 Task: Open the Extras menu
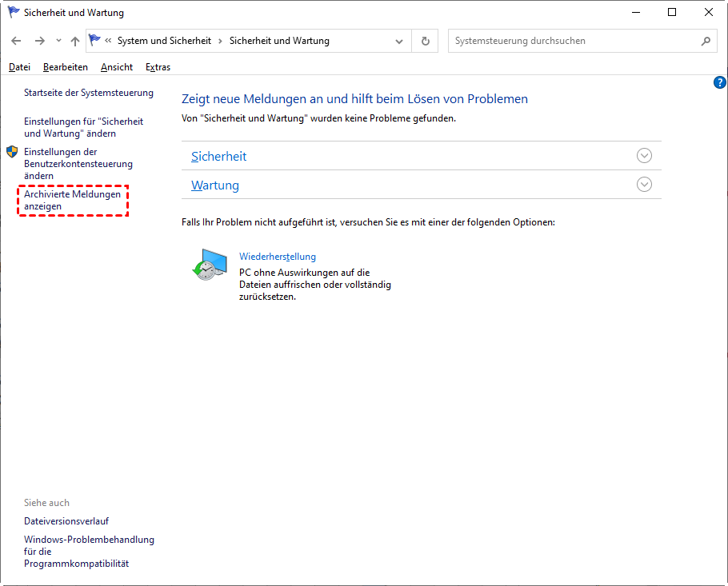pyautogui.click(x=158, y=67)
